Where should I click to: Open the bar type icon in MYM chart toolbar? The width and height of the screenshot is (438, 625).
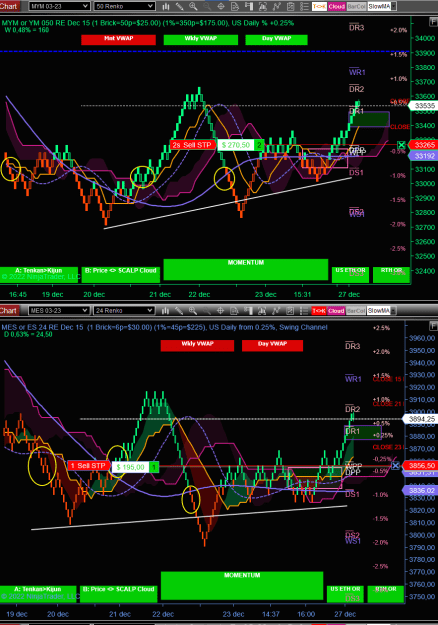point(166,6)
